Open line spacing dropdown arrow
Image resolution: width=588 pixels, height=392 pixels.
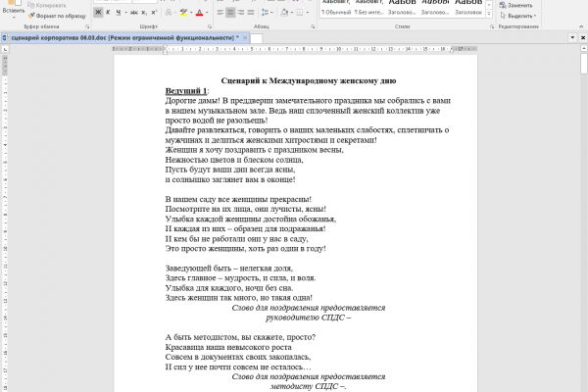pyautogui.click(x=271, y=13)
